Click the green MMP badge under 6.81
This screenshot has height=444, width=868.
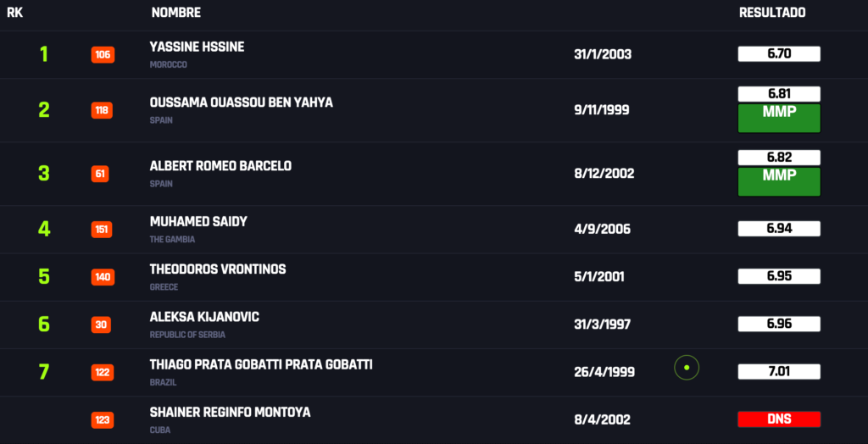(779, 118)
